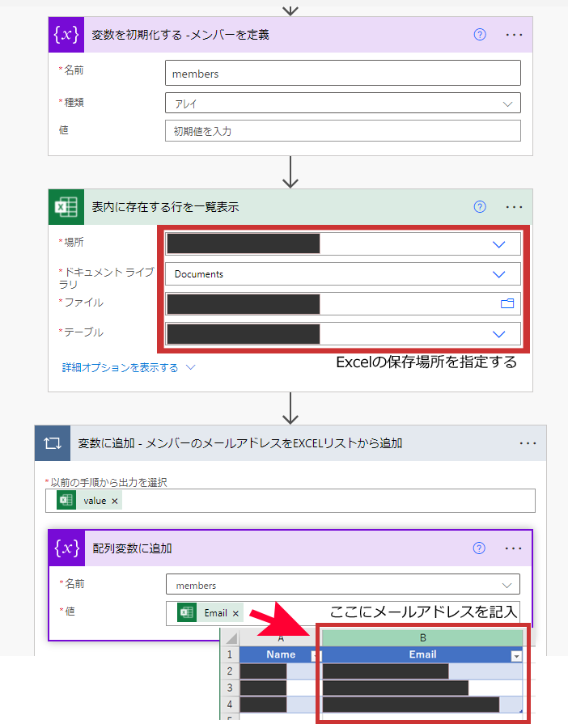Click the 変数を初期化する card title
568x728 pixels.
coord(180,35)
